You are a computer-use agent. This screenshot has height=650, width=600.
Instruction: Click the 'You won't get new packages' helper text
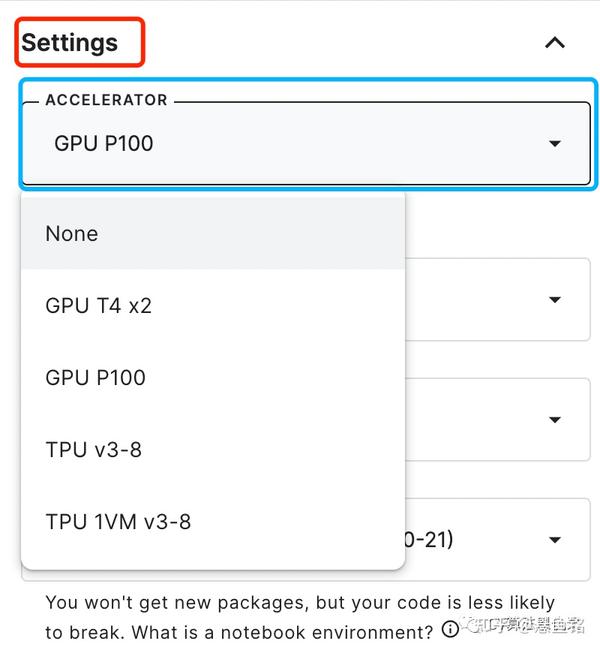tap(299, 603)
